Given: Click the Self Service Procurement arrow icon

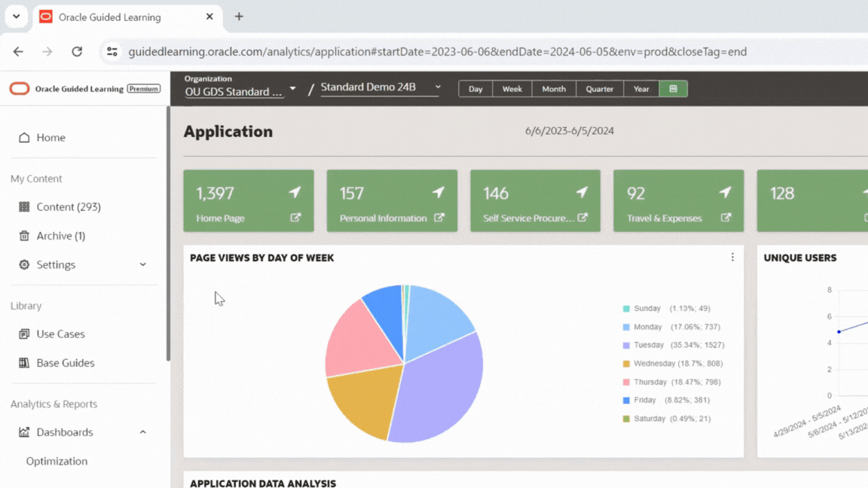Looking at the screenshot, I should [582, 193].
